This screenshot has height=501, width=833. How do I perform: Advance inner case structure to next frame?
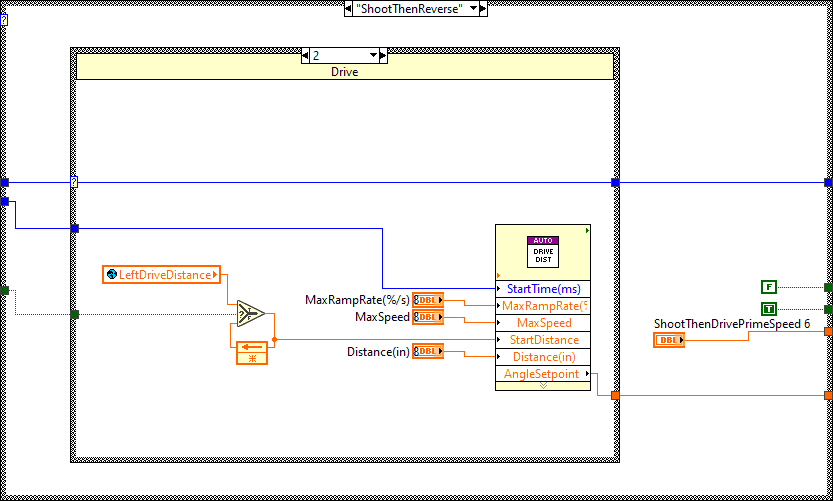coord(382,55)
